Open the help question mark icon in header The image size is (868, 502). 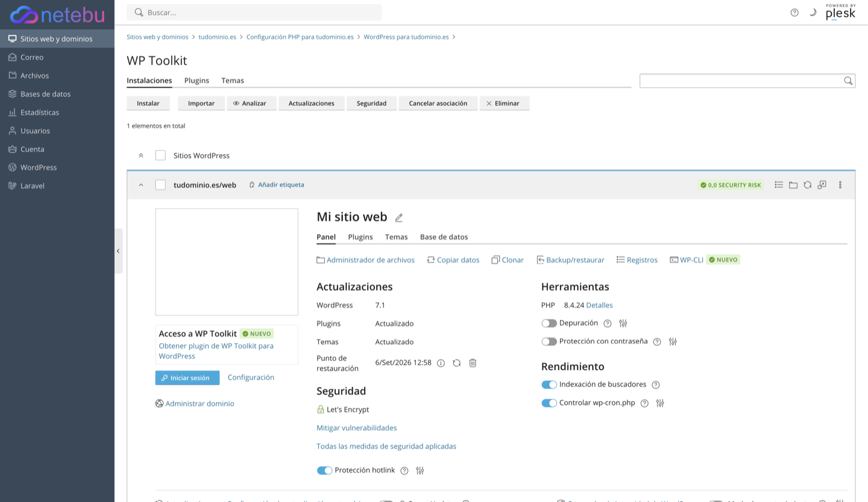pyautogui.click(x=794, y=13)
